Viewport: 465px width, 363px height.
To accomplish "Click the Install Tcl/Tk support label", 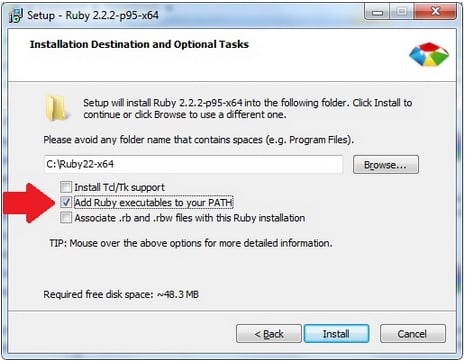I will [x=119, y=187].
